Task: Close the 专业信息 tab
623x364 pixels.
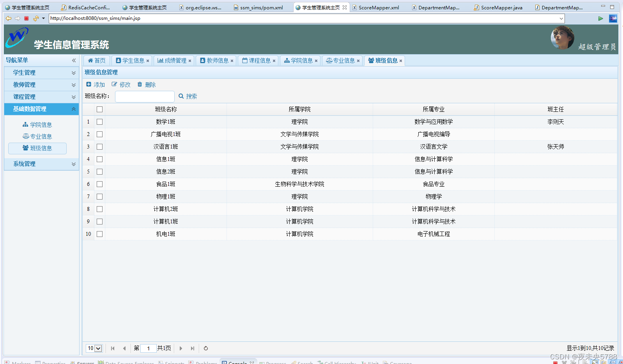Action: 358,61
